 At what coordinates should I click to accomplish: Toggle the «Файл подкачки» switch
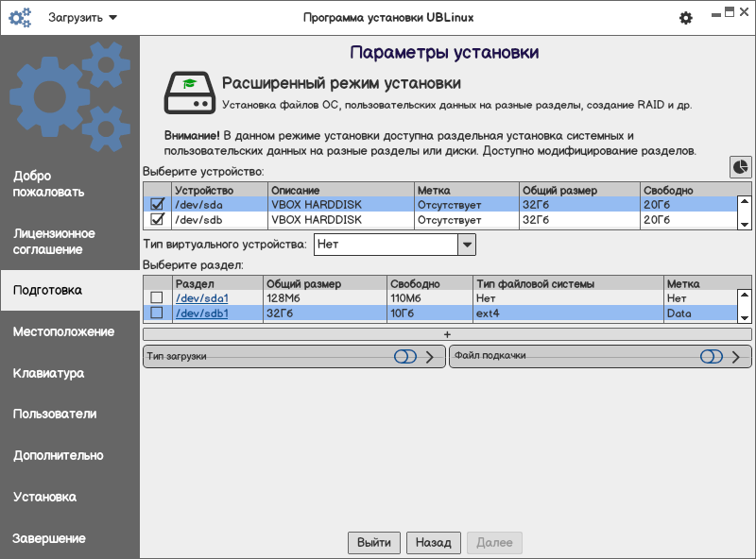[x=712, y=357]
